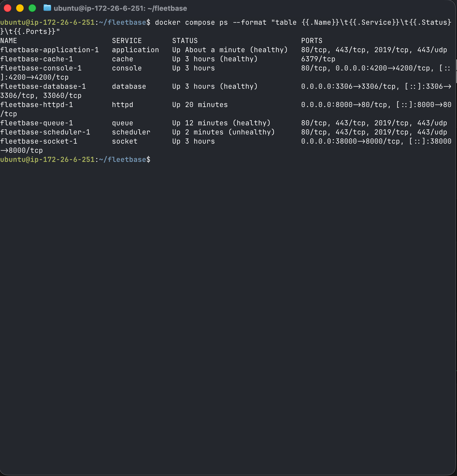Click the NAME column header
This screenshot has height=476, width=457.
(9, 41)
